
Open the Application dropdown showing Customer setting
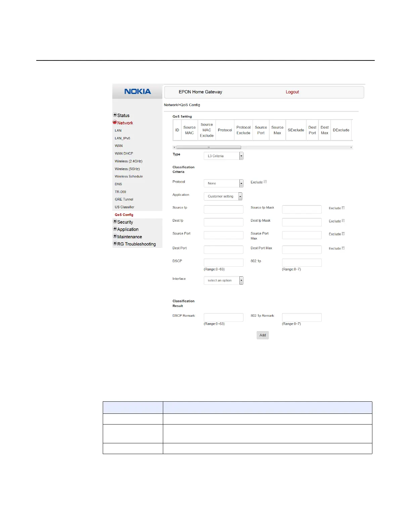tap(223, 196)
